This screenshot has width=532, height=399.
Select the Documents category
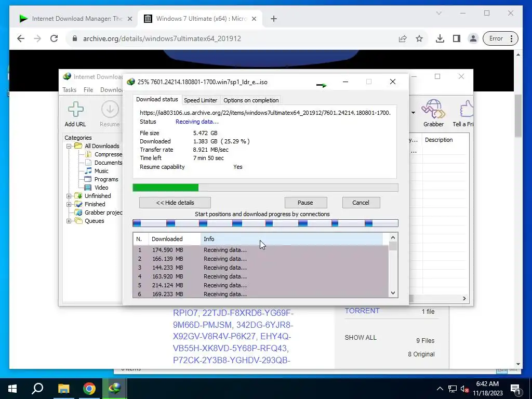pyautogui.click(x=108, y=163)
